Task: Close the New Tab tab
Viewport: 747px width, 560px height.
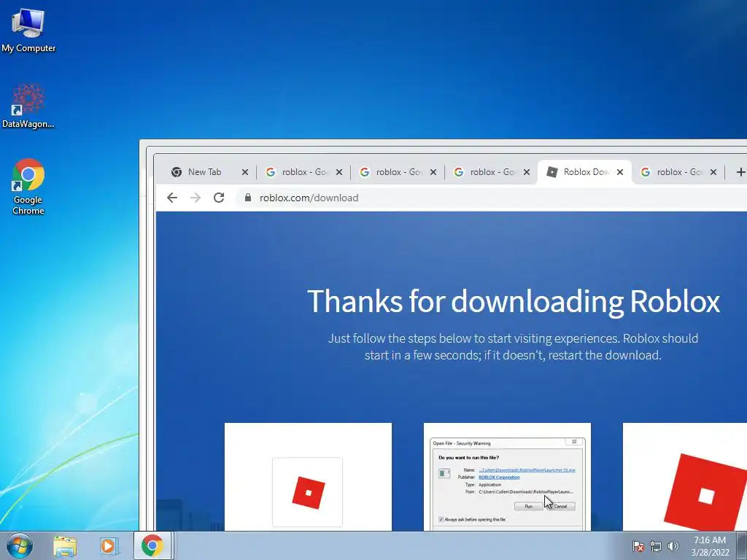Action: [x=245, y=172]
